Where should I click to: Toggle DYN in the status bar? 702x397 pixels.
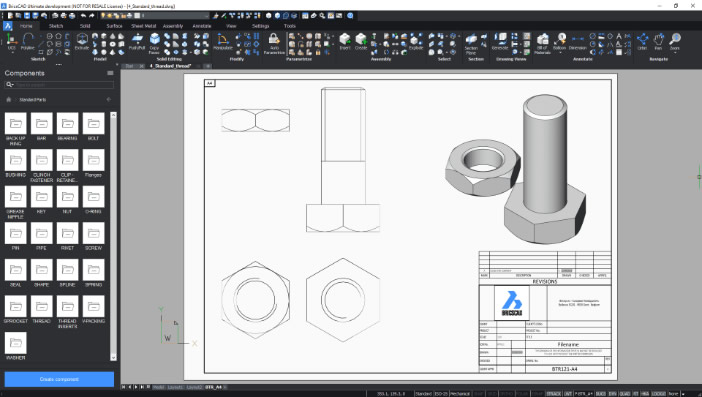pos(612,394)
